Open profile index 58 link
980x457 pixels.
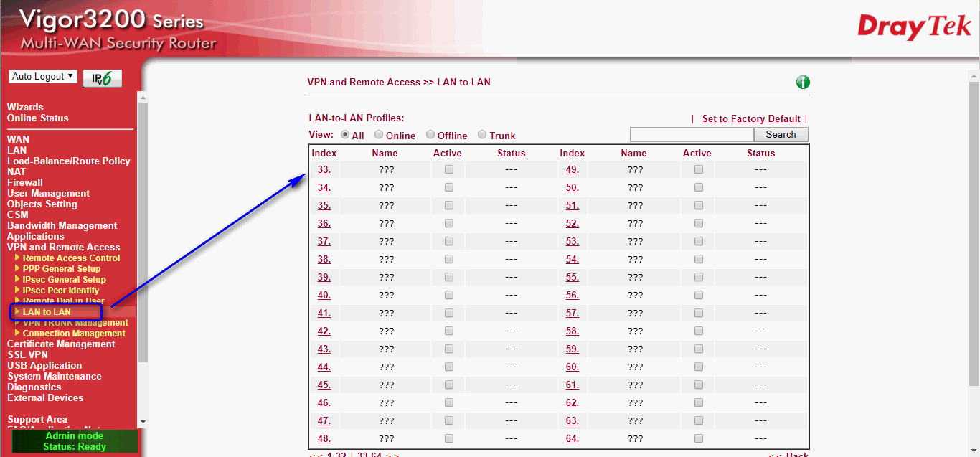click(x=573, y=331)
